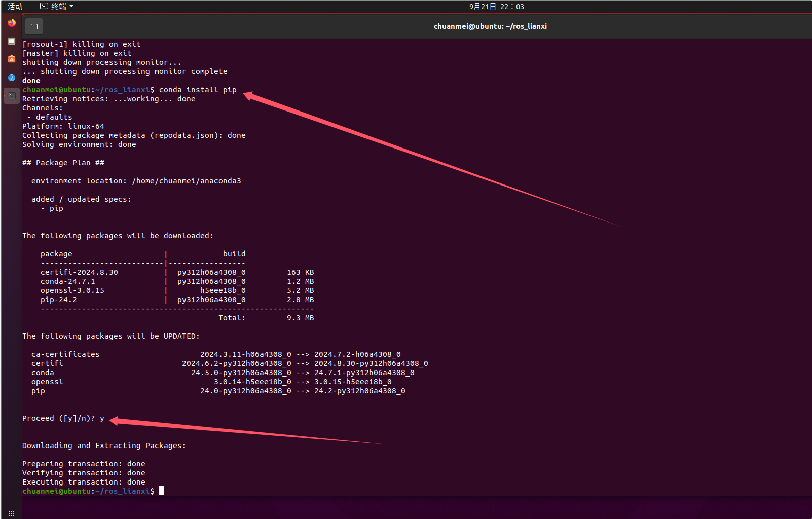This screenshot has height=519, width=812.
Task: Open a new tab with the + icon
Action: coord(33,26)
